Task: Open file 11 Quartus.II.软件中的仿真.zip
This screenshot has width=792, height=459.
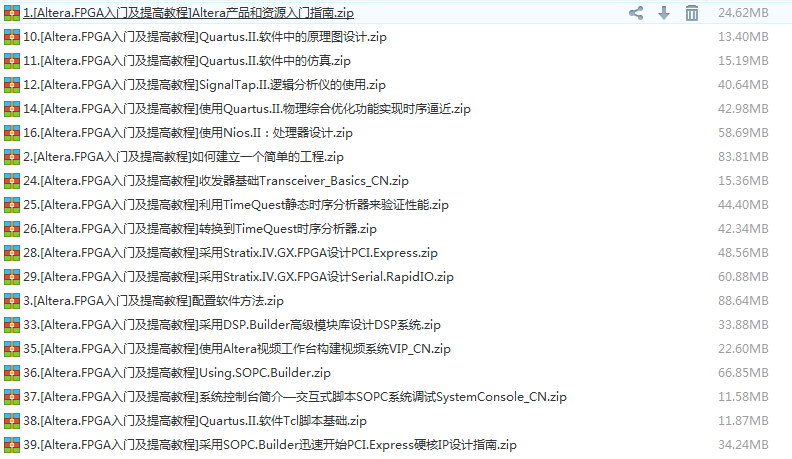Action: [x=187, y=61]
